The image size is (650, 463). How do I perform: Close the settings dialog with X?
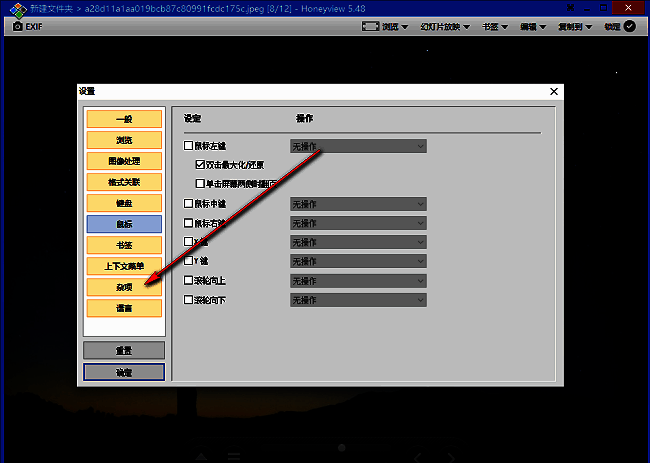[x=554, y=92]
